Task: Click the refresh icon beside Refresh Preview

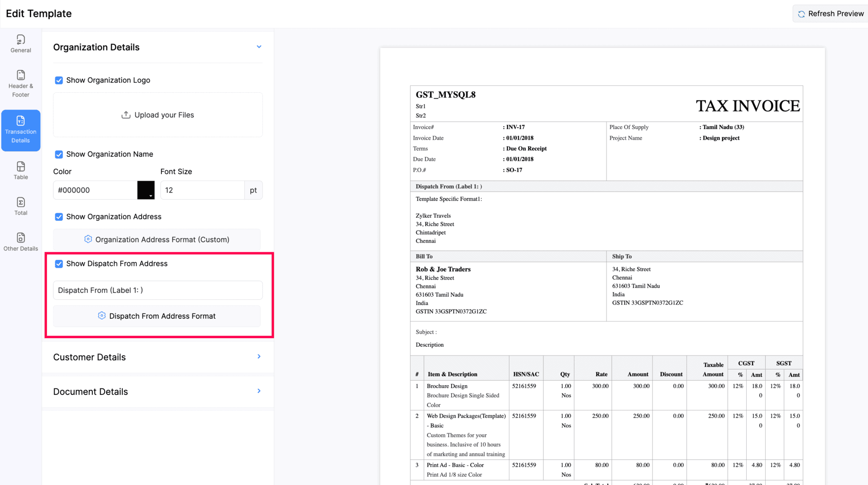Action: pos(802,14)
